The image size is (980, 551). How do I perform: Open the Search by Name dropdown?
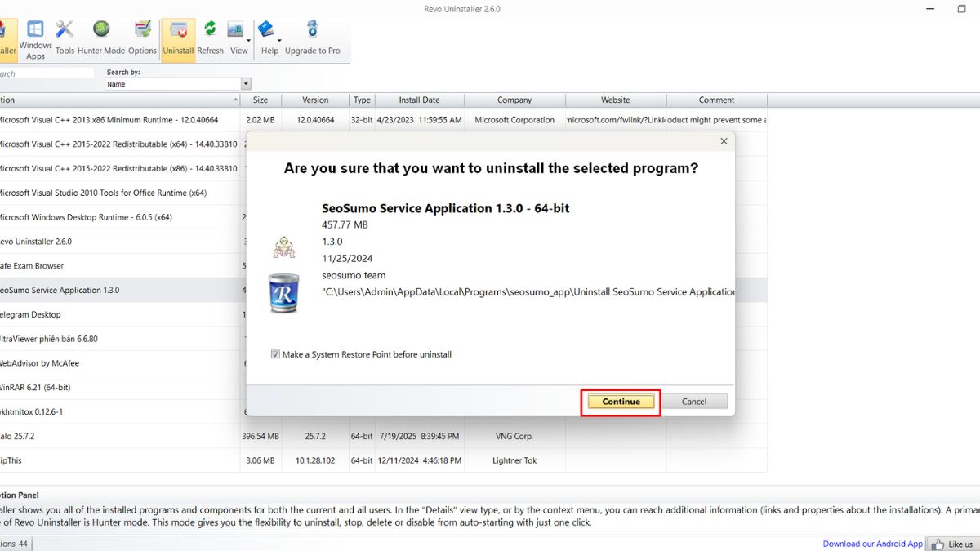point(246,84)
